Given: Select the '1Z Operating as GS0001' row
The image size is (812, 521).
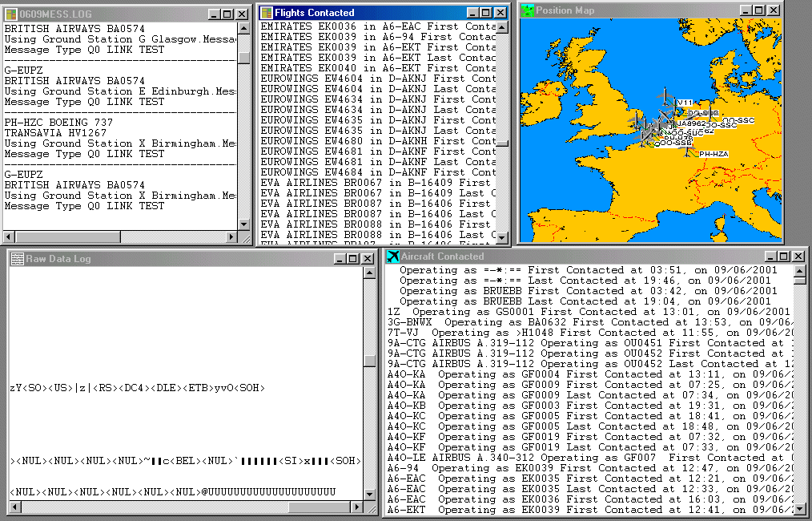Looking at the screenshot, I should point(589,312).
